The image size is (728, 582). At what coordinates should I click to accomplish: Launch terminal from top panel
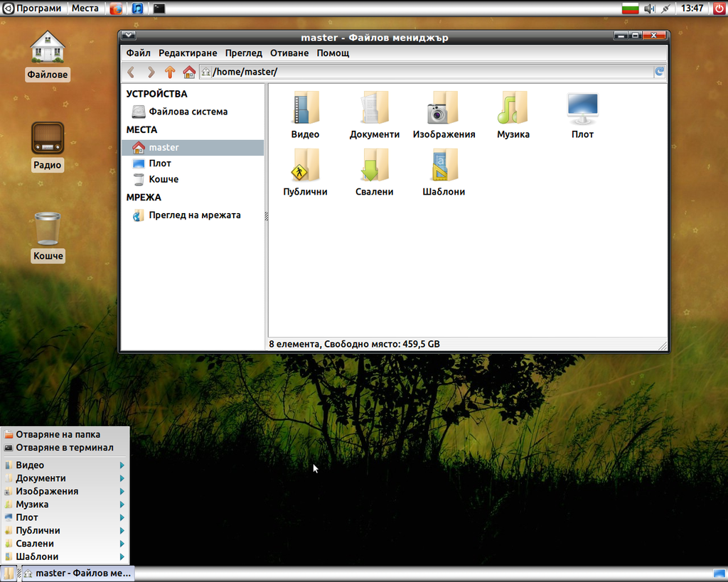click(159, 9)
